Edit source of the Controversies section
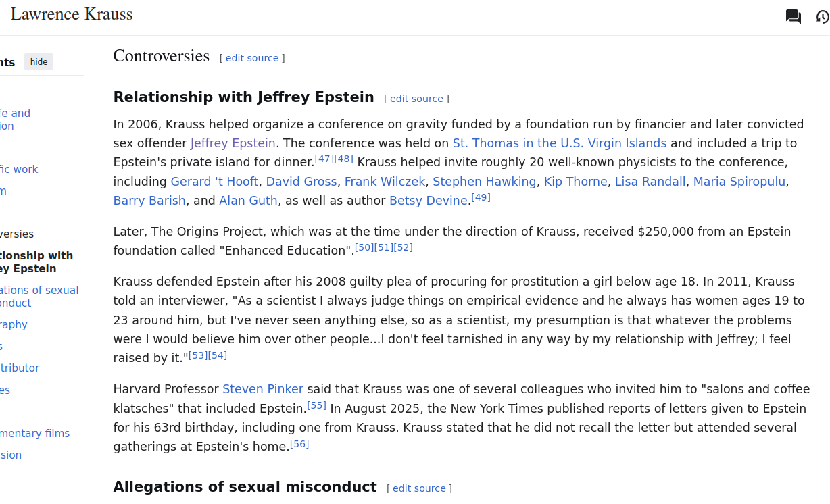 coord(252,58)
